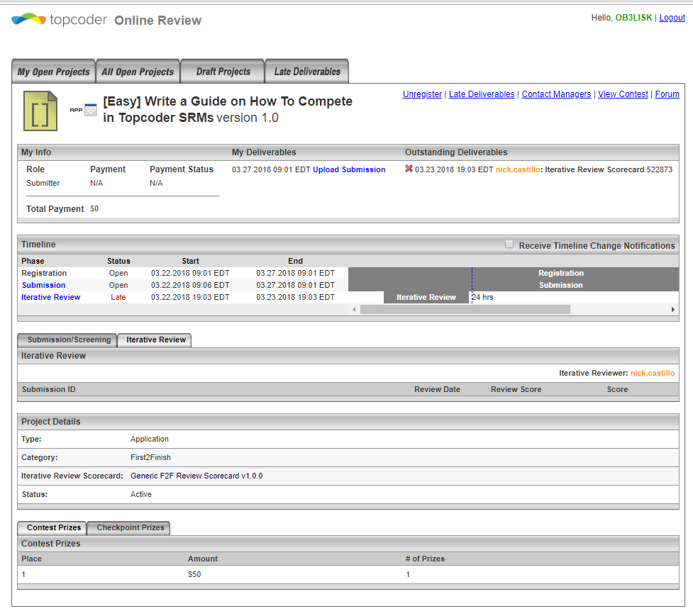
Task: Click the First2Finish category value
Action: (x=150, y=457)
